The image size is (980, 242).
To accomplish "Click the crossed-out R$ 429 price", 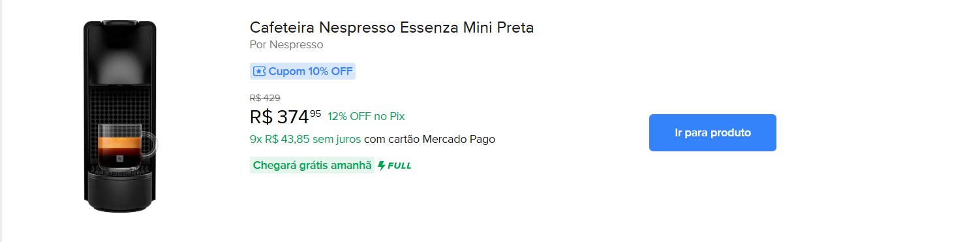I will point(265,98).
